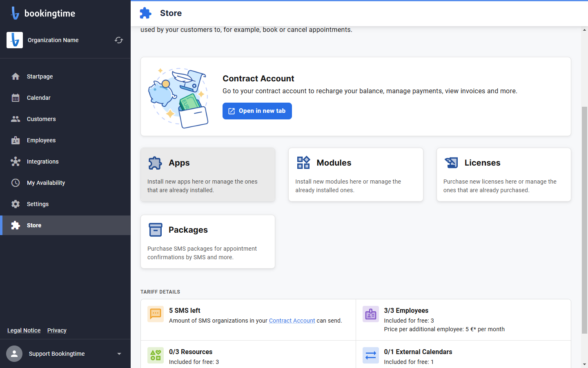This screenshot has height=368, width=588.
Task: Open Settings from the sidebar
Action: coord(65,204)
